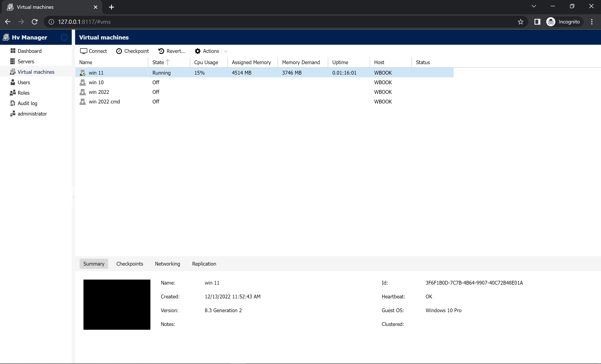Click the Dashboard grid icon in sidebar
The image size is (601, 364).
point(13,51)
